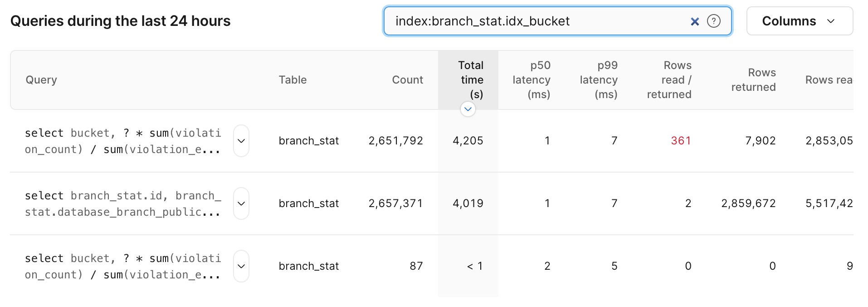868x307 pixels.
Task: Click the 4,205 total time value
Action: [468, 141]
